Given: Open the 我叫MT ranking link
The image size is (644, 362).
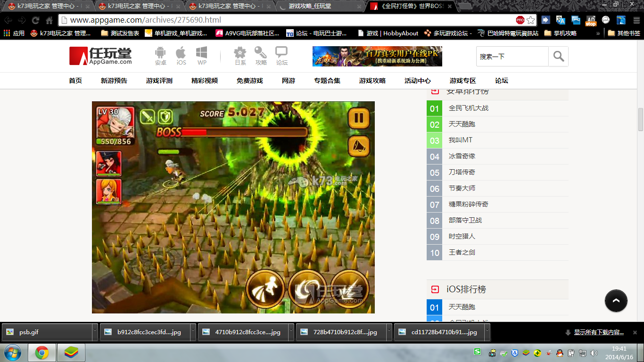Looking at the screenshot, I should coord(461,140).
